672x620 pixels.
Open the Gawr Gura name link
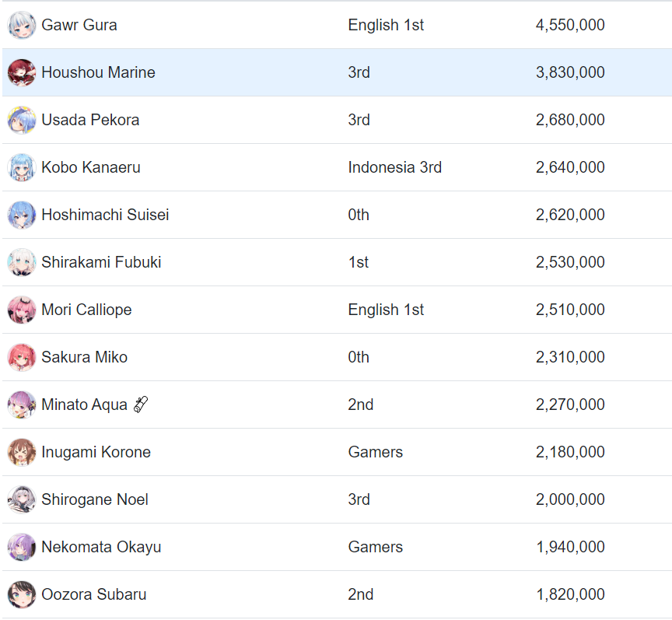79,25
